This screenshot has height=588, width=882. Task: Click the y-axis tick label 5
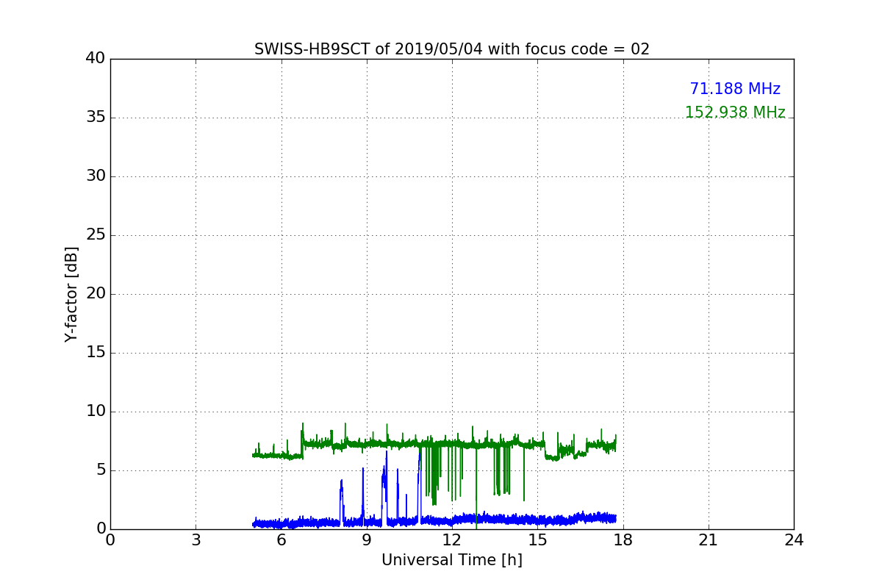tap(100, 470)
